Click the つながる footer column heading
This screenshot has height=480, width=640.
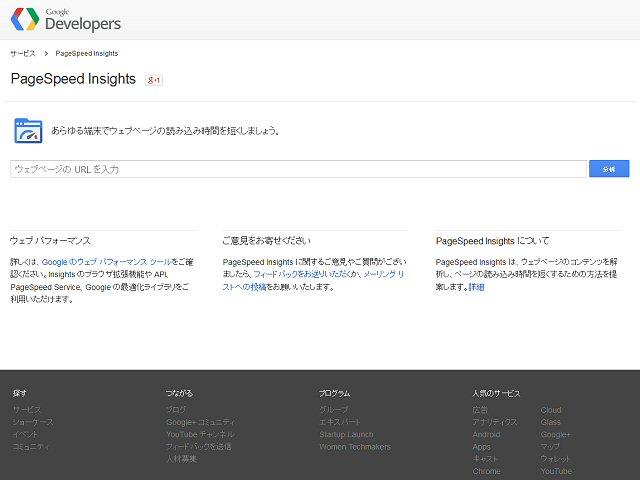179,393
